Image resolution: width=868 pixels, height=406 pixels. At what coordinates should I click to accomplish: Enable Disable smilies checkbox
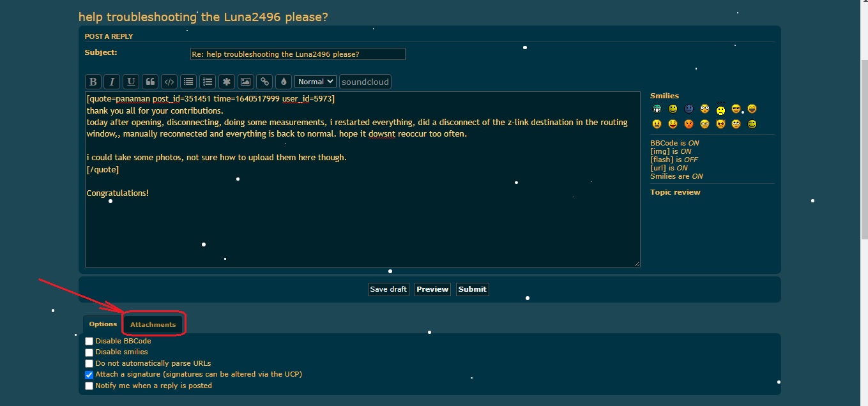(89, 352)
